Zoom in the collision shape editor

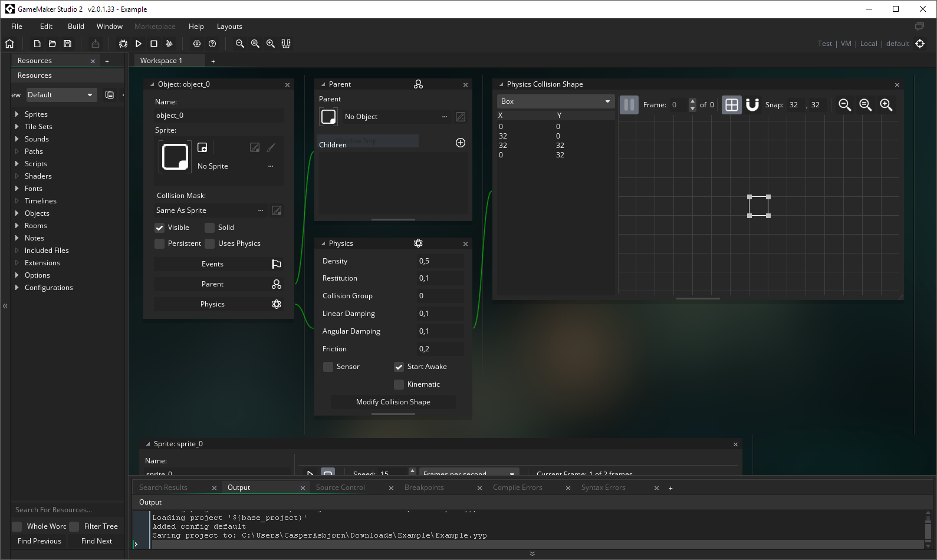(886, 105)
